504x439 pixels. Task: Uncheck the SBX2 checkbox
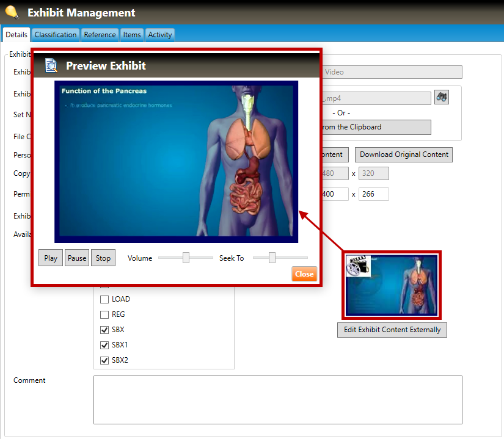(x=104, y=360)
